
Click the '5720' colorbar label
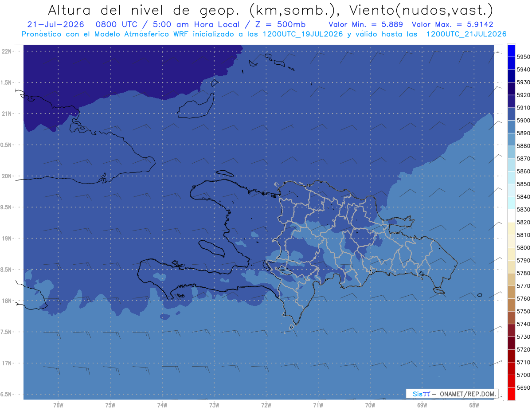524,349
